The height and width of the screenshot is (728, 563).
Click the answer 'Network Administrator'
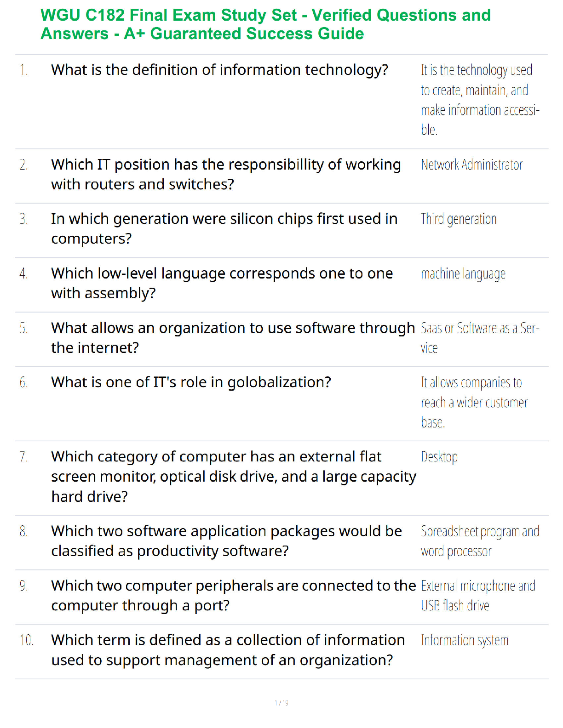(471, 165)
